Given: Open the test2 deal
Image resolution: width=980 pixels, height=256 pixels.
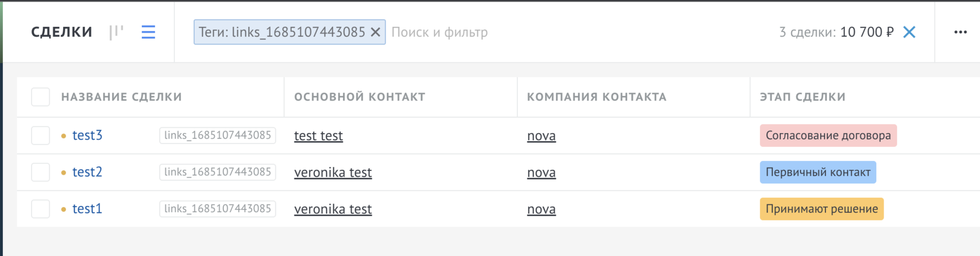Looking at the screenshot, I should pyautogui.click(x=87, y=172).
